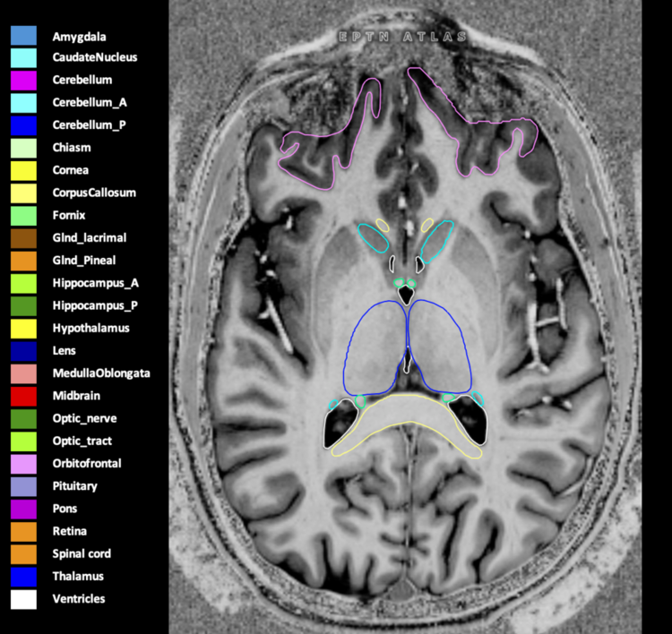Screen dimensions: 672x634
Task: Click the CaudateNucleus color swatch
Action: [23, 58]
